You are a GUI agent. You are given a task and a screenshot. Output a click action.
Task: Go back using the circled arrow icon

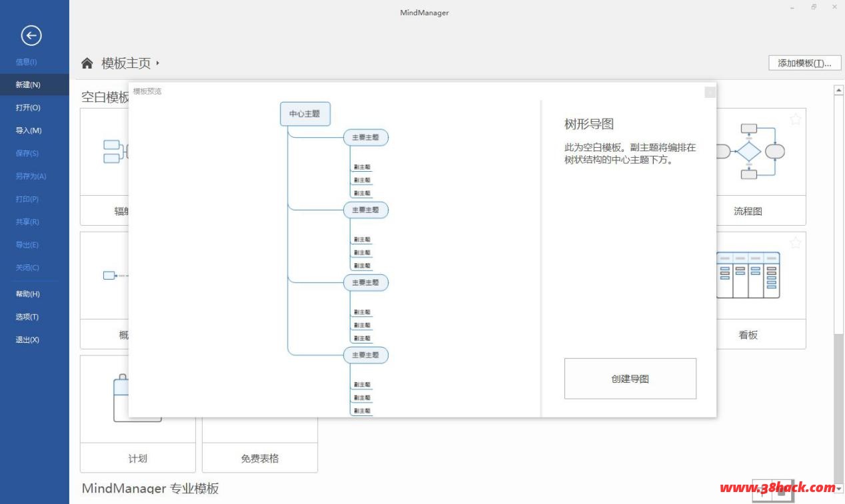31,35
